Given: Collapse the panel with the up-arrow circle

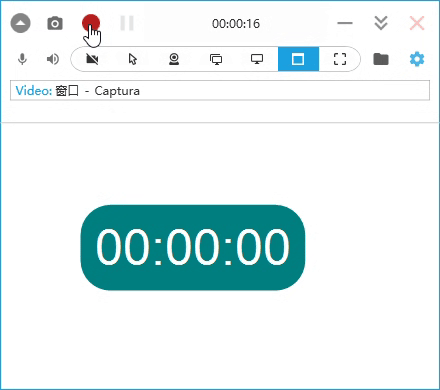Looking at the screenshot, I should 21,24.
